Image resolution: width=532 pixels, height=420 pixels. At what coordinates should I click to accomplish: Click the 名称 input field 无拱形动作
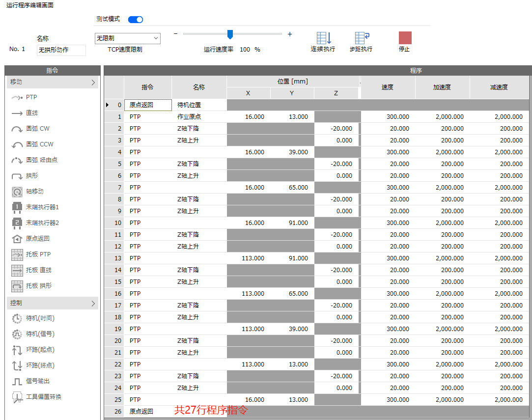point(61,50)
